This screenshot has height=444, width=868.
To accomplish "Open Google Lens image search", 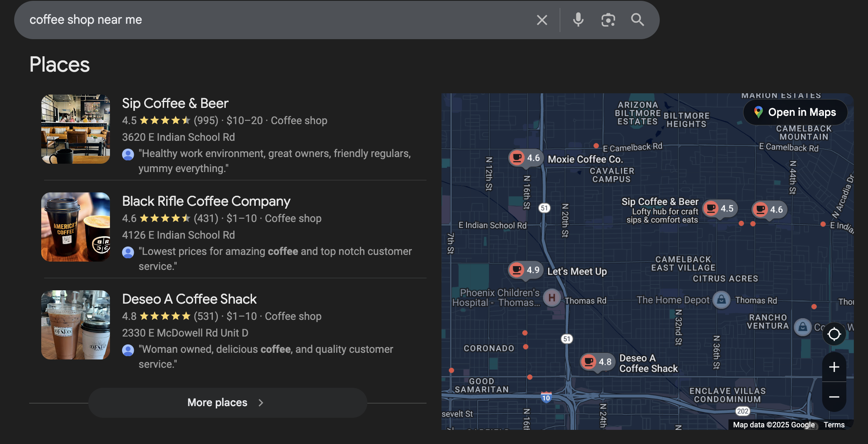I will 608,20.
